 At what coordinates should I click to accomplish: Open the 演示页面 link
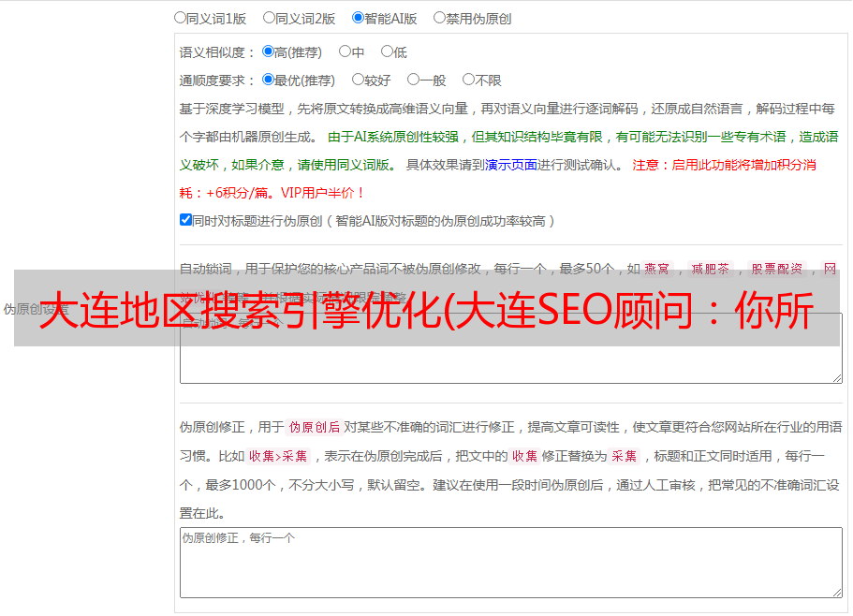pyautogui.click(x=511, y=165)
